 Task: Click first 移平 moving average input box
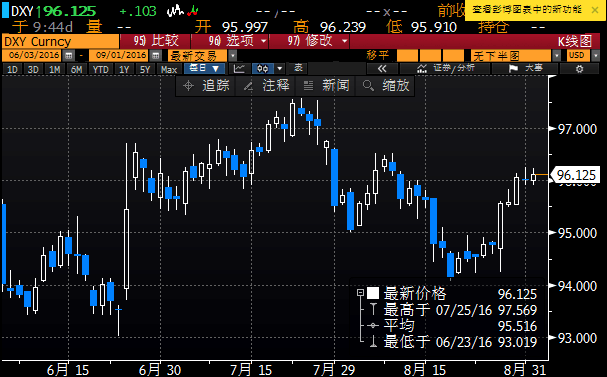(407, 56)
